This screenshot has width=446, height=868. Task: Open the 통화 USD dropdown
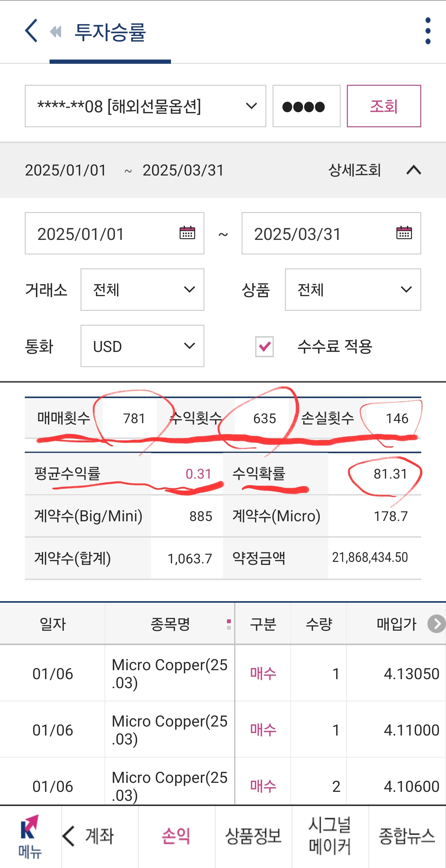(x=142, y=346)
